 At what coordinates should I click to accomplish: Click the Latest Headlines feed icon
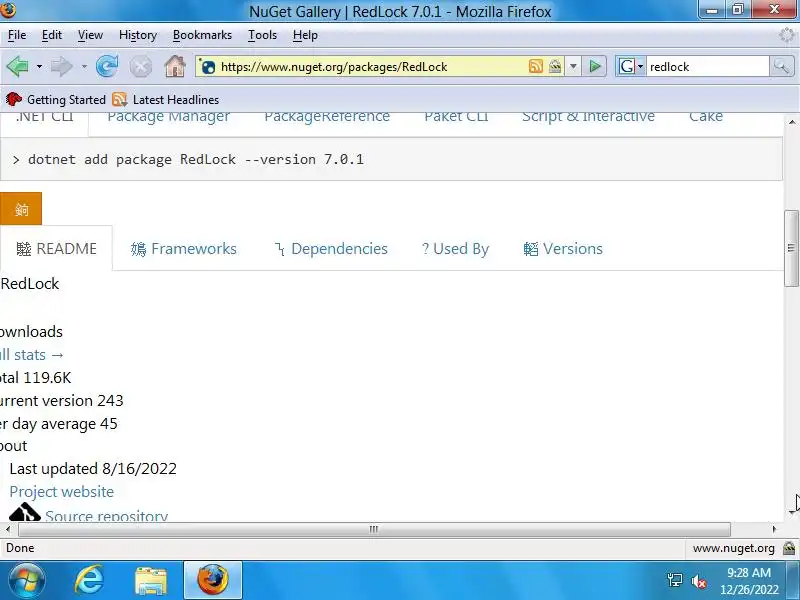click(119, 99)
